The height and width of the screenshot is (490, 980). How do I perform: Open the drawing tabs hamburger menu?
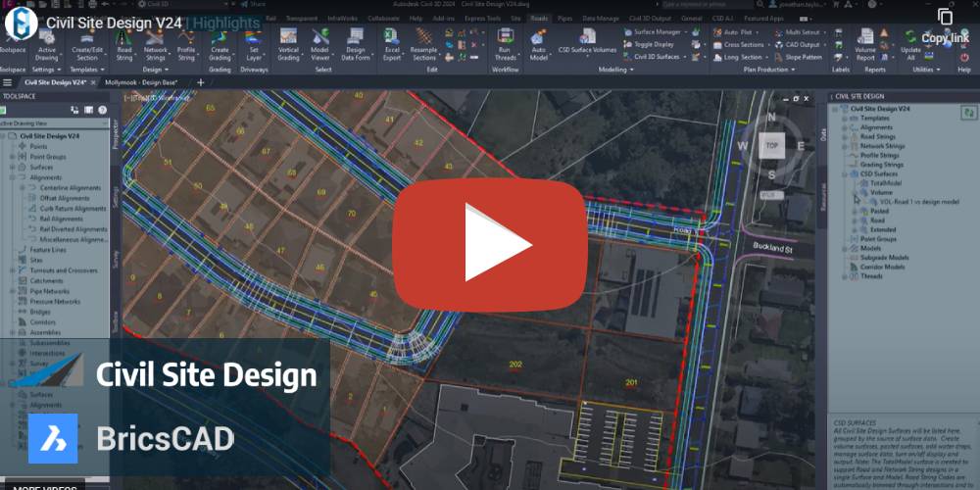click(x=8, y=82)
